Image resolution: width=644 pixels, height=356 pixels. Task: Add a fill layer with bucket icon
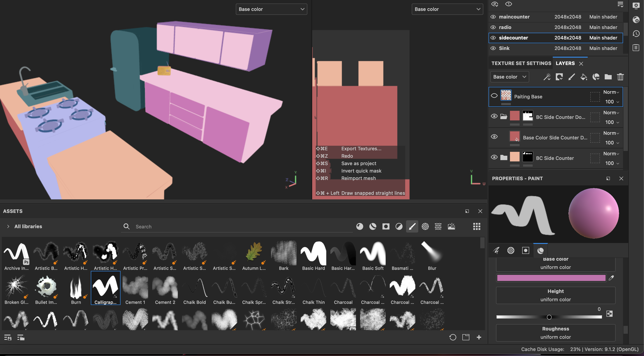[x=584, y=77]
